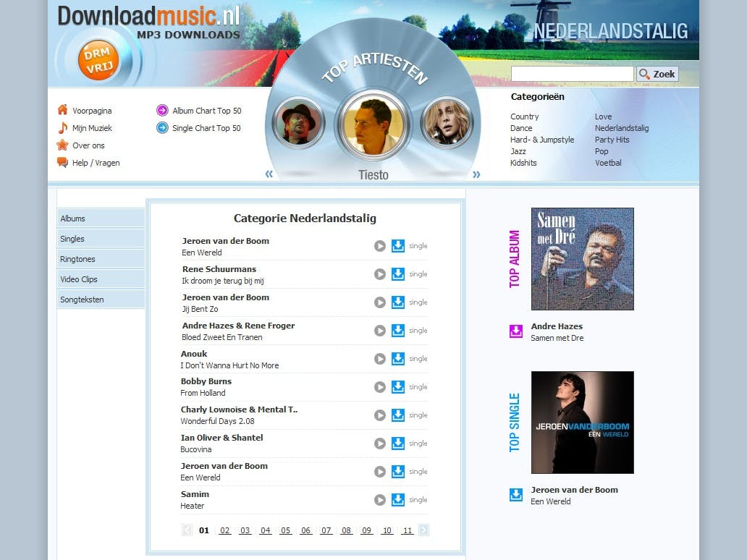Download Anouk single icon
Screen dimensions: 747x560
tap(398, 359)
